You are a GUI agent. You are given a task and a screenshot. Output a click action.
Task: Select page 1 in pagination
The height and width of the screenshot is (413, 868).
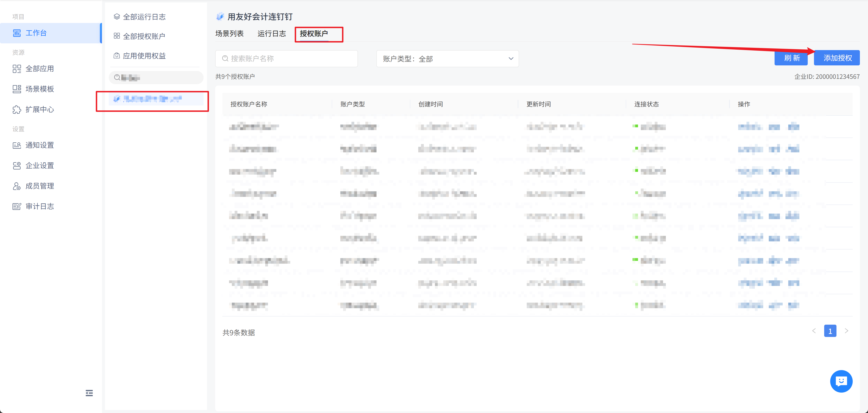(x=830, y=331)
